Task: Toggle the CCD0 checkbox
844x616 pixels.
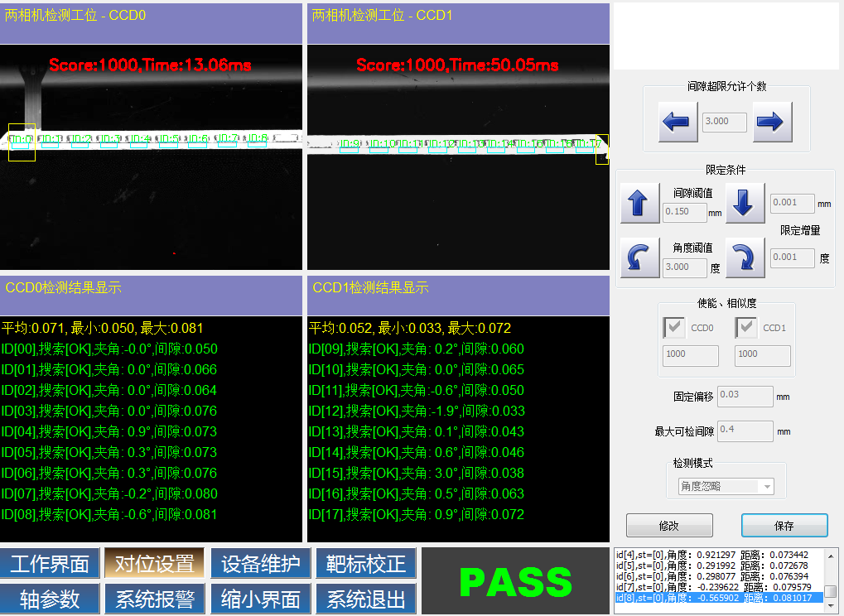Action: [673, 327]
